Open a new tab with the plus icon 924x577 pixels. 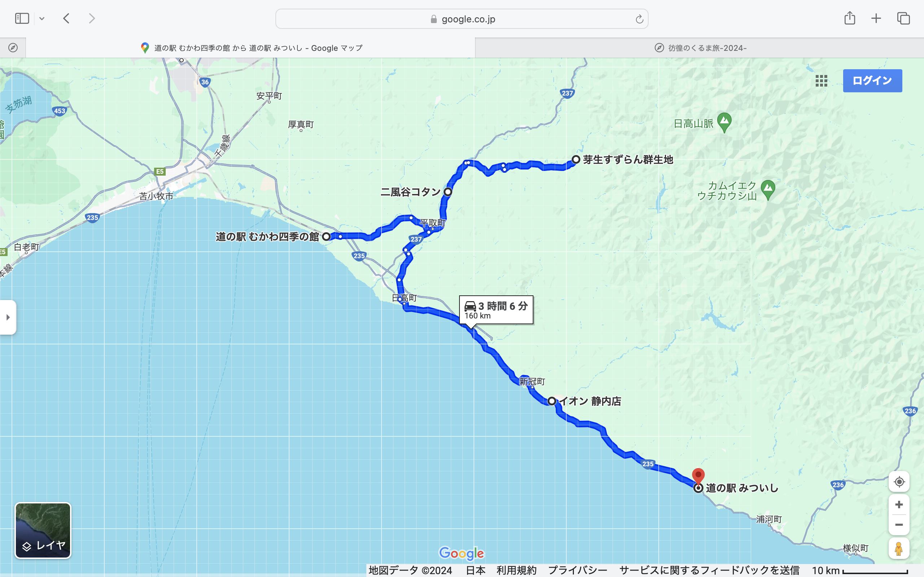click(876, 18)
